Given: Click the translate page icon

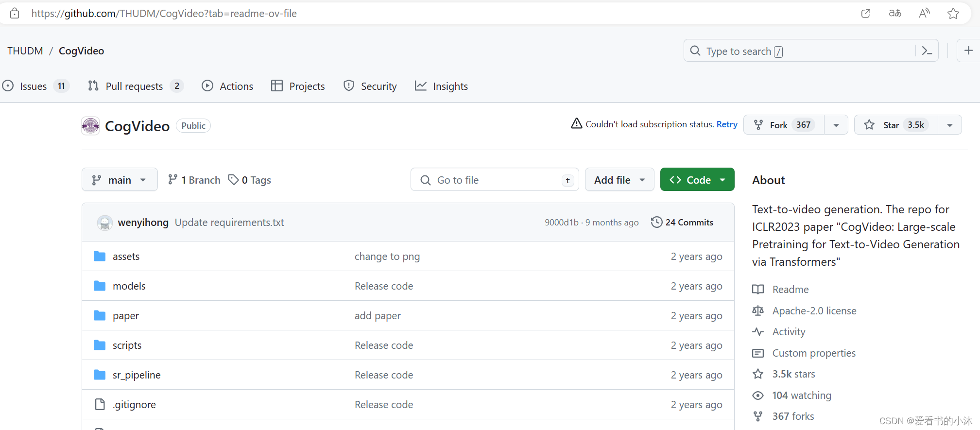Looking at the screenshot, I should [x=895, y=14].
